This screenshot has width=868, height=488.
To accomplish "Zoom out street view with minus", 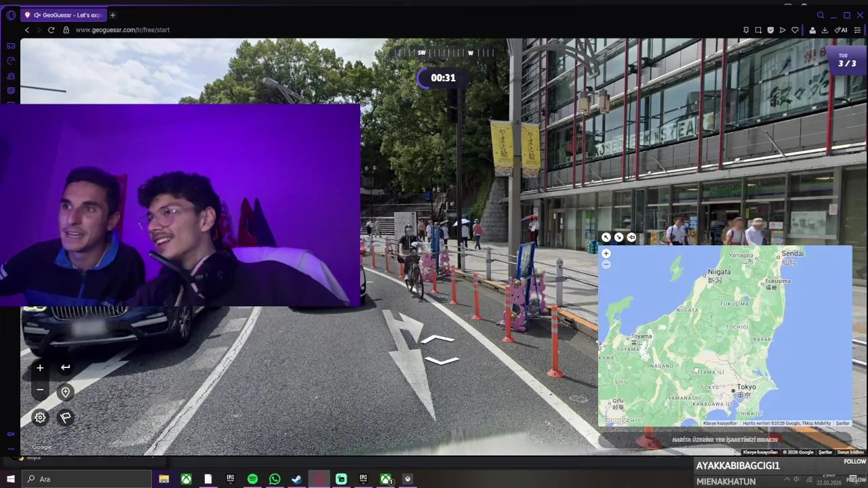I will pyautogui.click(x=40, y=390).
